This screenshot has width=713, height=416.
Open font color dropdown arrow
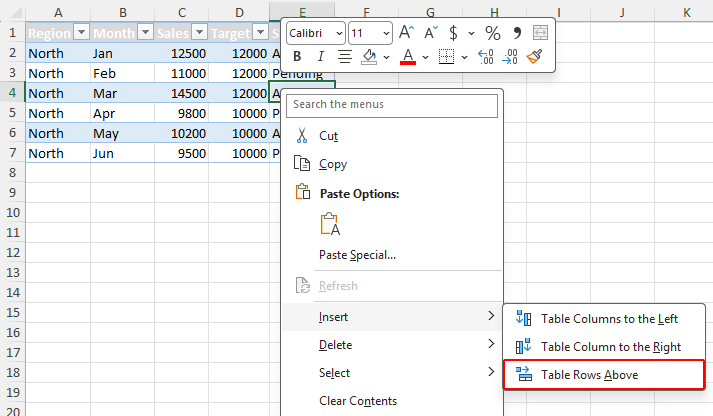pos(425,57)
